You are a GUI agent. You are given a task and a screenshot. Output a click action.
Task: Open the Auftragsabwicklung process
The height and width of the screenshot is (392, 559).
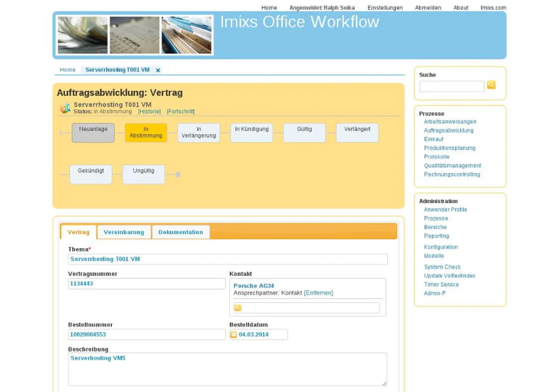pyautogui.click(x=450, y=130)
